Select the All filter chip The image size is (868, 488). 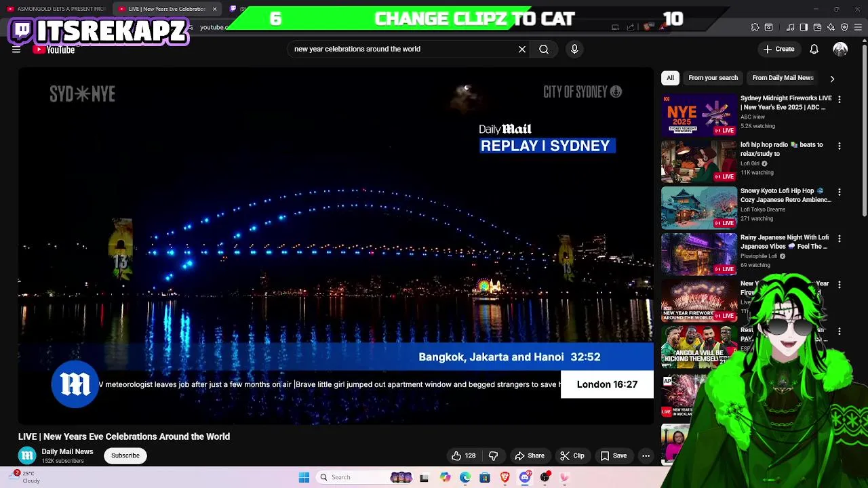click(x=670, y=78)
